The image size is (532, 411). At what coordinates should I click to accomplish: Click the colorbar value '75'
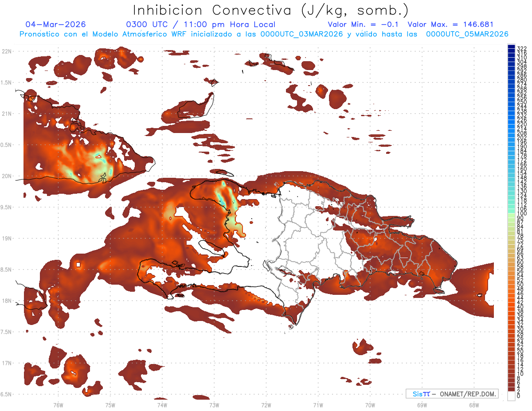[520, 240]
